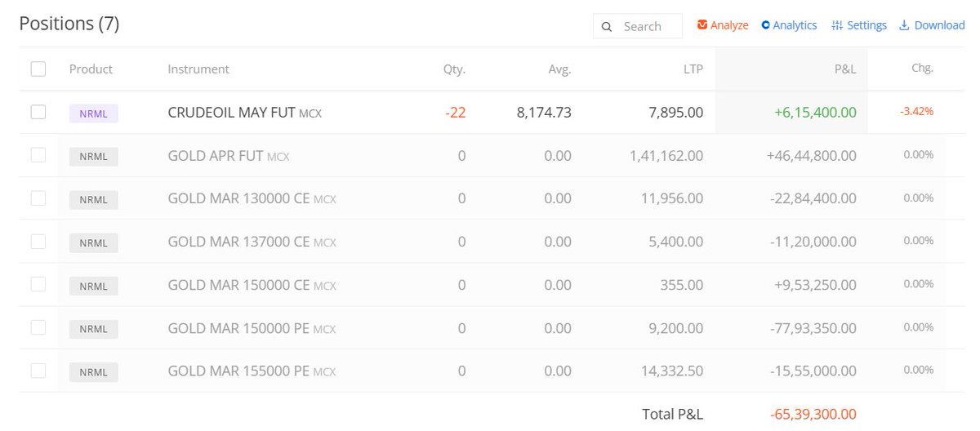980x431 pixels.
Task: Click P&L value -15,55,000.00
Action: tap(813, 371)
